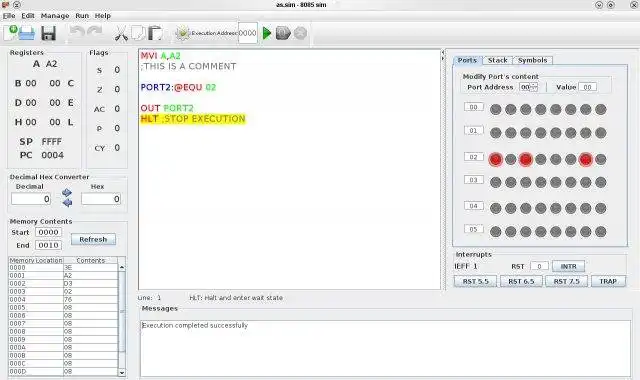Click the OUT PORT2 code line
Screen dimensions: 640x380
pyautogui.click(x=167, y=108)
